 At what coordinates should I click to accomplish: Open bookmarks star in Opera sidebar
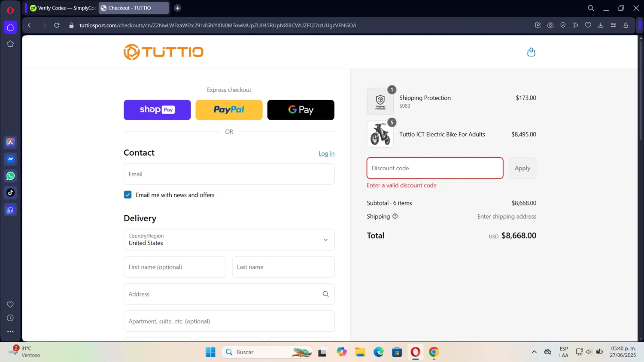click(10, 44)
